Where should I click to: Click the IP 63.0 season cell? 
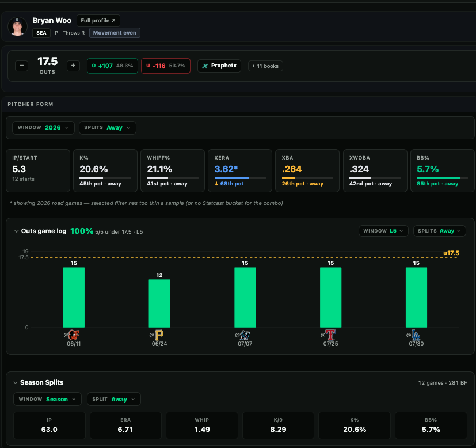(49, 426)
